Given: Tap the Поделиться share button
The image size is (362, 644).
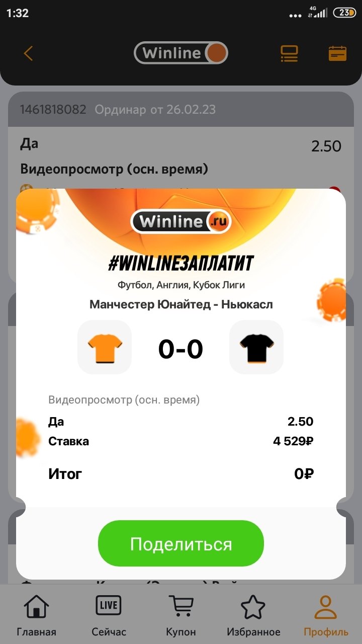Looking at the screenshot, I should pos(181,543).
